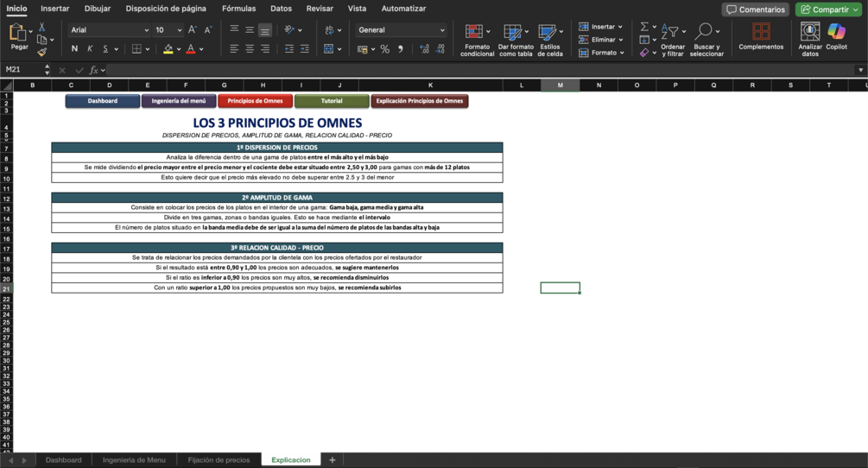
Task: Apply borders with the grid icon
Action: click(136, 48)
